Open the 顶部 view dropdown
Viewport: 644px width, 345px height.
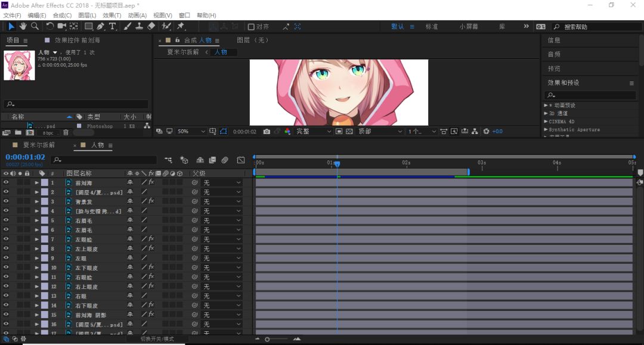click(x=379, y=131)
